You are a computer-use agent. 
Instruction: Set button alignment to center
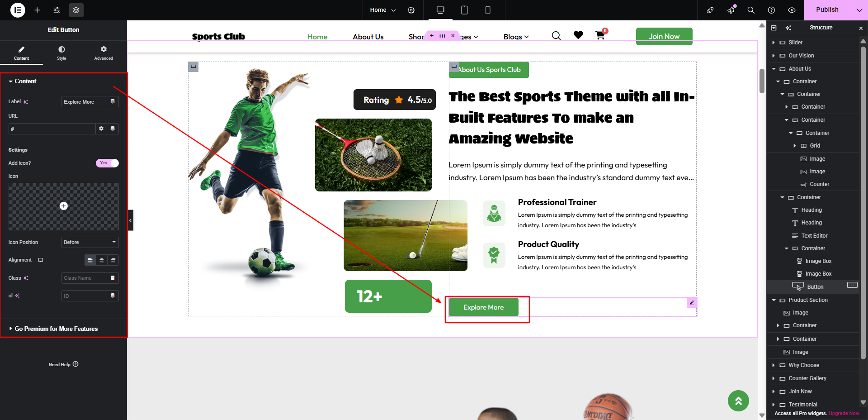[x=102, y=260]
